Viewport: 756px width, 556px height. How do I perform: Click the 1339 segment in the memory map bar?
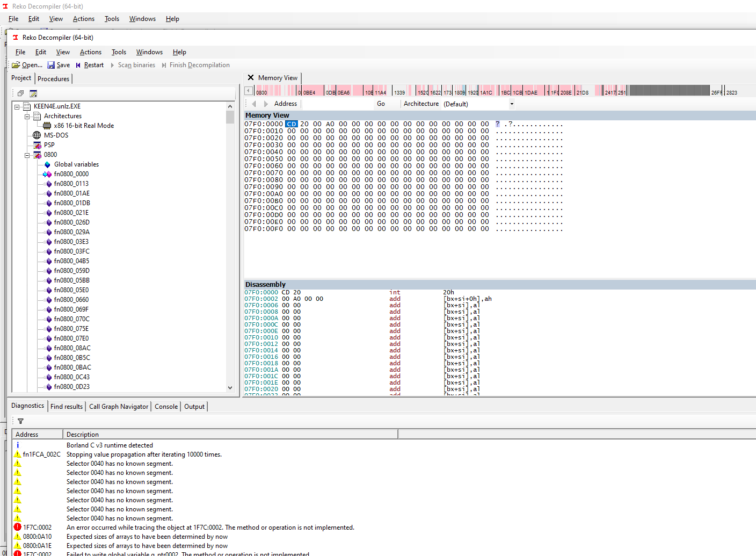click(x=399, y=91)
